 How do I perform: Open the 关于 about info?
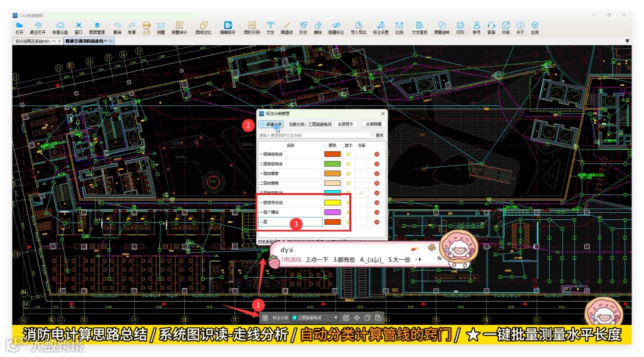[521, 28]
